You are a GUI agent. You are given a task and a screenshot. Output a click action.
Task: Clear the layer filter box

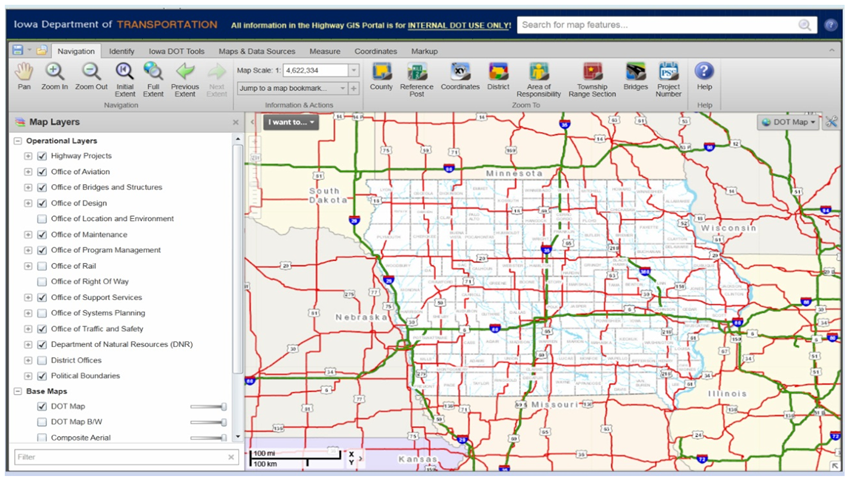tap(231, 457)
